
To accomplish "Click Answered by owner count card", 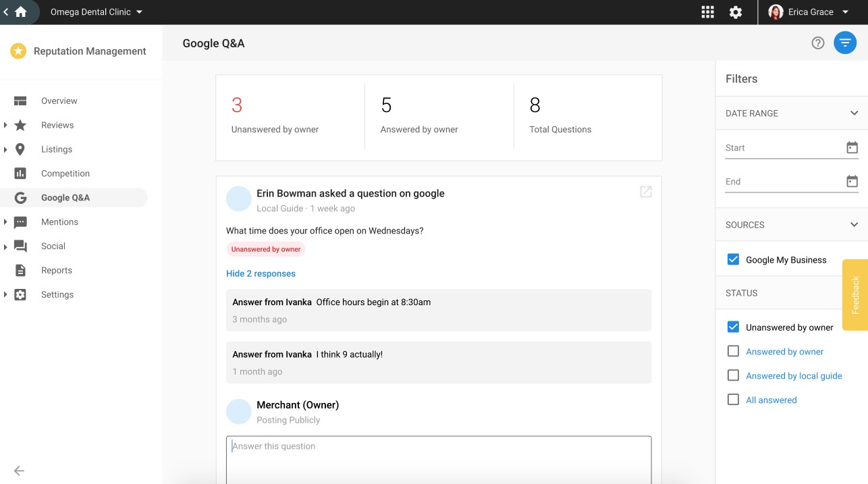I will click(439, 117).
